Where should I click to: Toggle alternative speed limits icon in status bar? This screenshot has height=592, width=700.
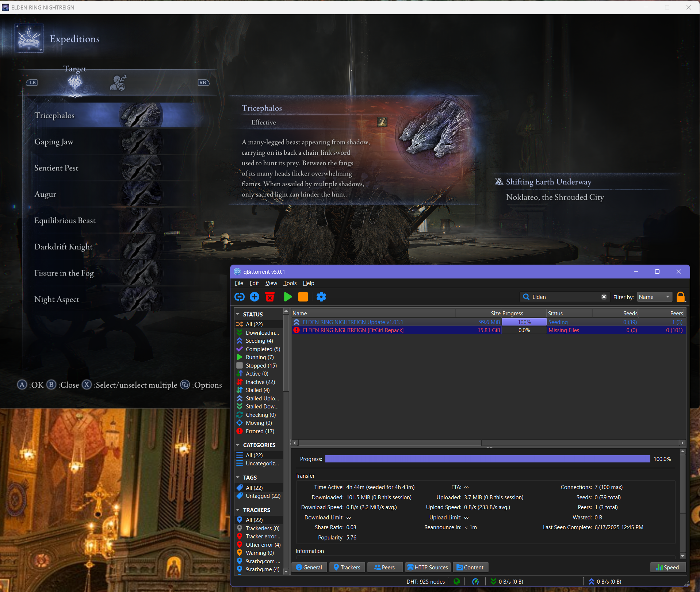475,581
